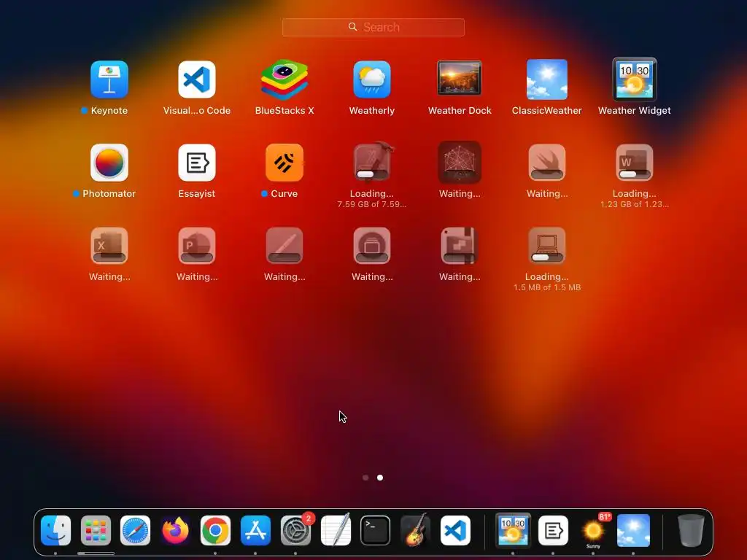The height and width of the screenshot is (560, 747).
Task: Select the second Launchpad page dot
Action: (379, 478)
